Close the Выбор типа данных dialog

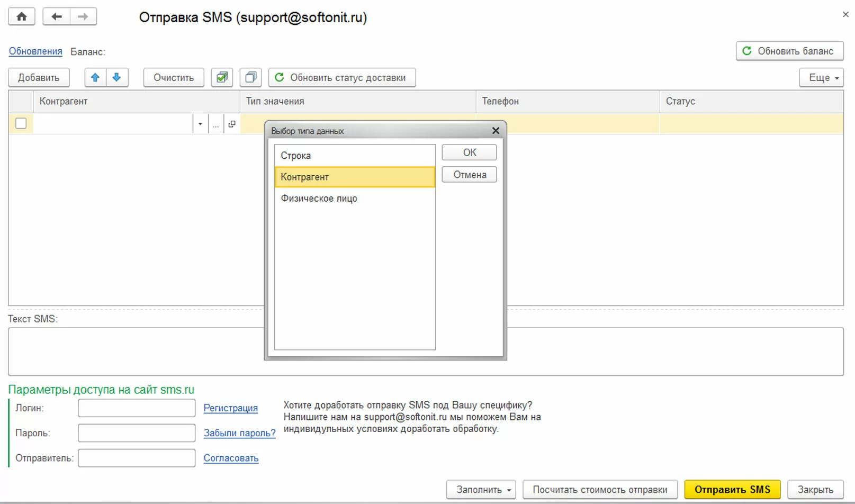point(496,131)
